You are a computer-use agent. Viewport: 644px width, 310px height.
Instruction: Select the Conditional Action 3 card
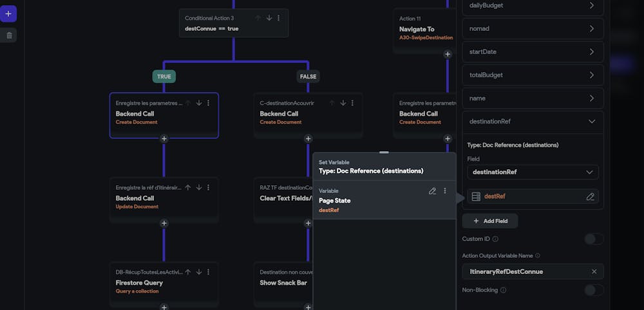(234, 23)
